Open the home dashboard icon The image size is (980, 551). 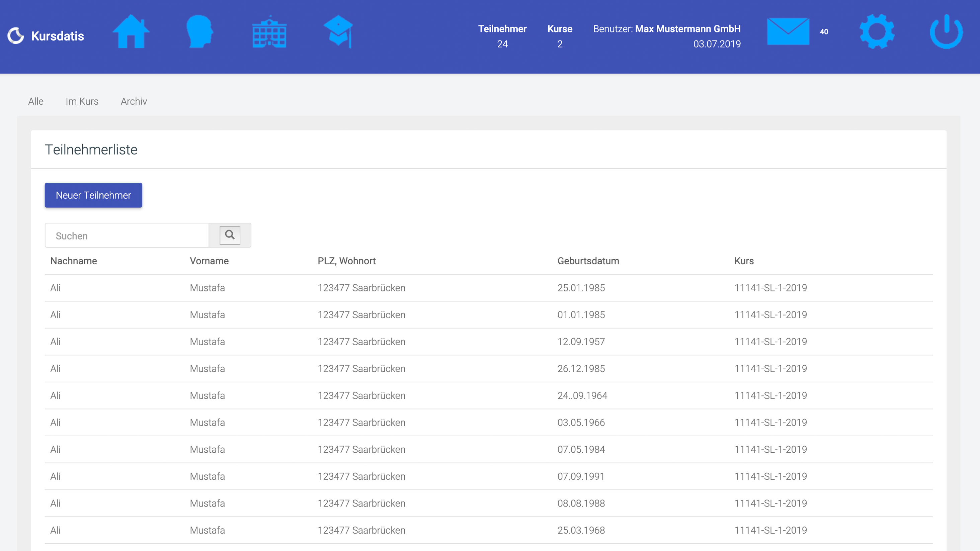click(131, 31)
